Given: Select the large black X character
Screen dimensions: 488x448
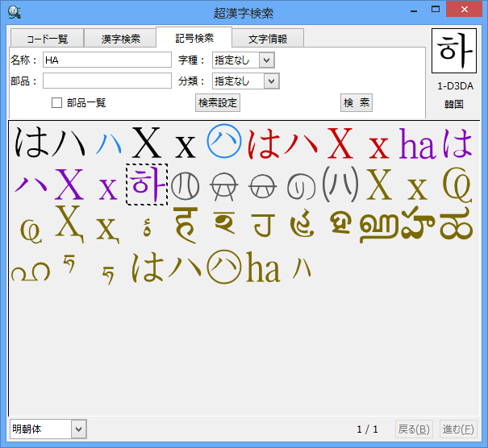Looking at the screenshot, I should pos(146,144).
